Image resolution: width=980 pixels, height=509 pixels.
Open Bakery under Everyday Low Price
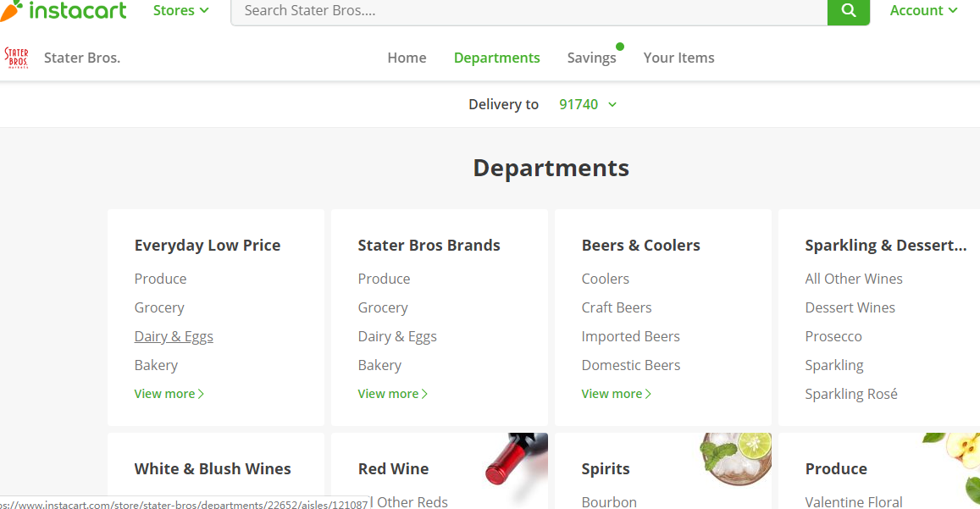(156, 365)
